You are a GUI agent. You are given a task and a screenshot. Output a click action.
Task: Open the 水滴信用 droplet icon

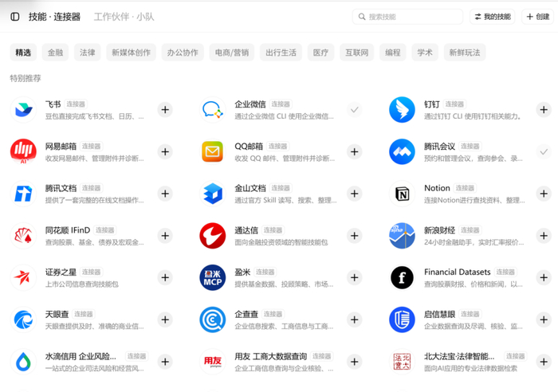tap(23, 362)
